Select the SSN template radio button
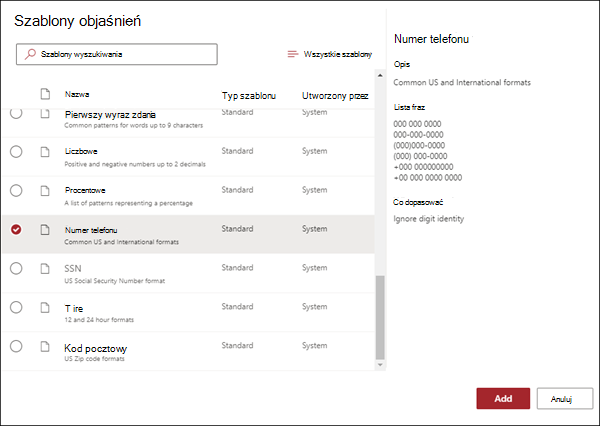The width and height of the screenshot is (600, 426). [x=16, y=268]
